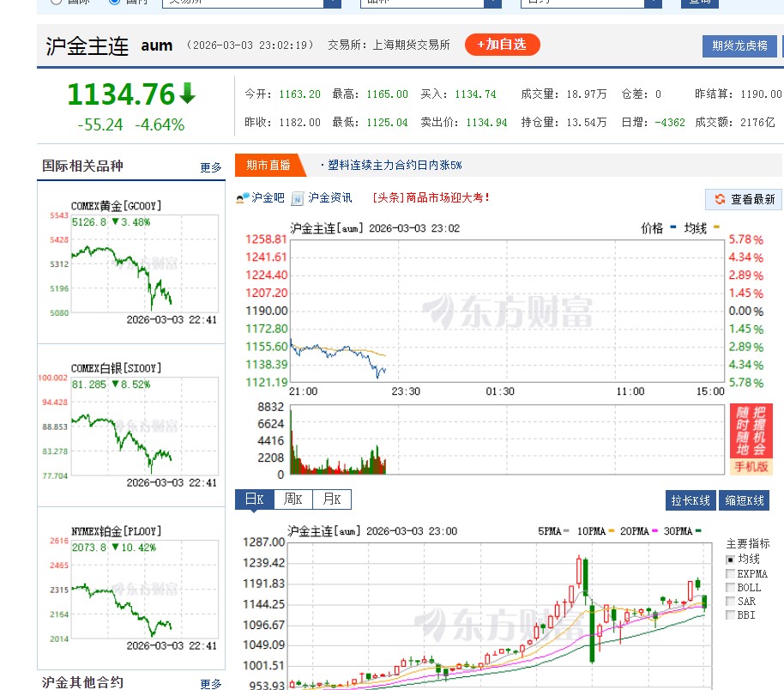Click the blue 价格 legend swatch
784x690 pixels.
tap(672, 227)
